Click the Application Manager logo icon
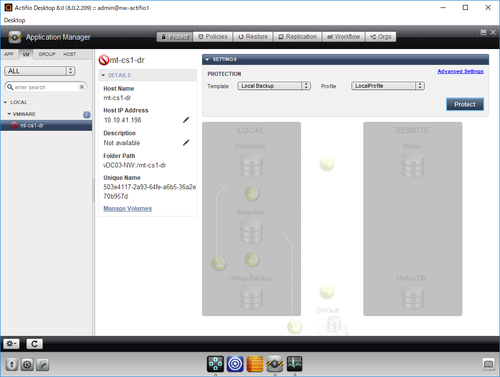 click(x=15, y=37)
